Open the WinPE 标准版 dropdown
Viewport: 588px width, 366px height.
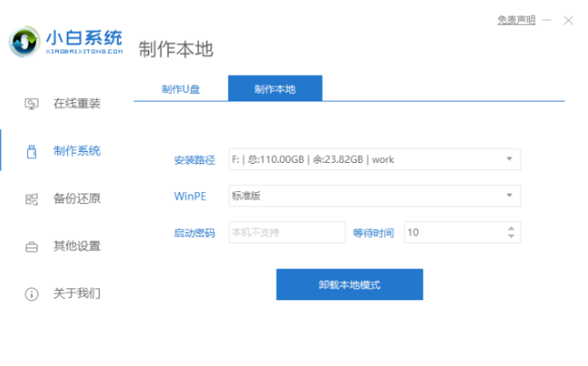(x=509, y=195)
